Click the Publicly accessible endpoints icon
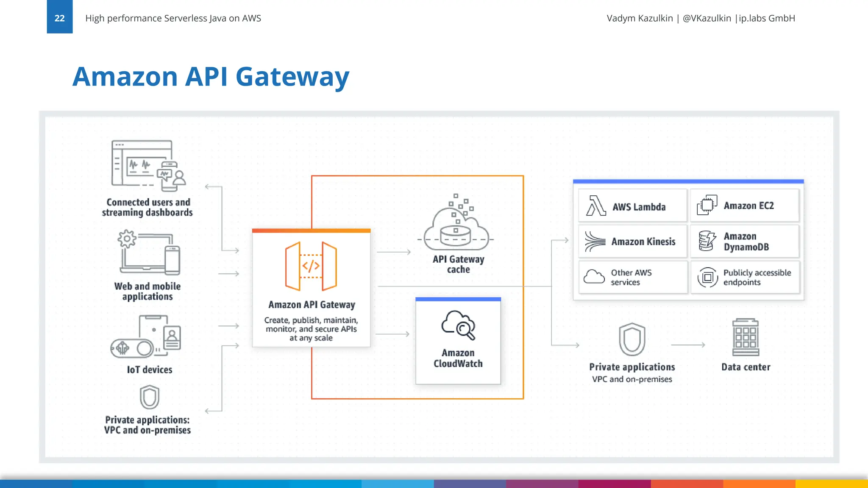 [x=707, y=277]
